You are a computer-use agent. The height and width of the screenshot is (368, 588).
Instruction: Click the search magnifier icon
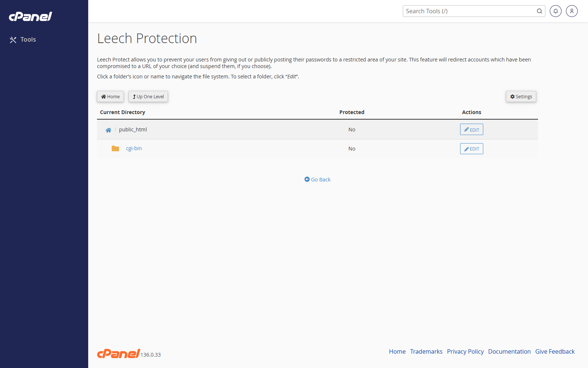tap(539, 11)
